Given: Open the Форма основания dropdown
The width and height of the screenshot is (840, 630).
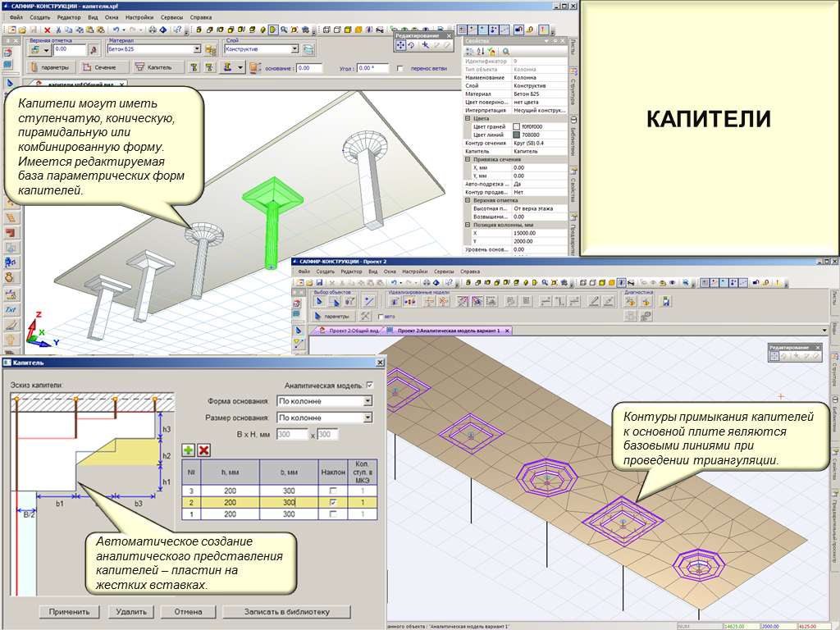Looking at the screenshot, I should click(367, 401).
